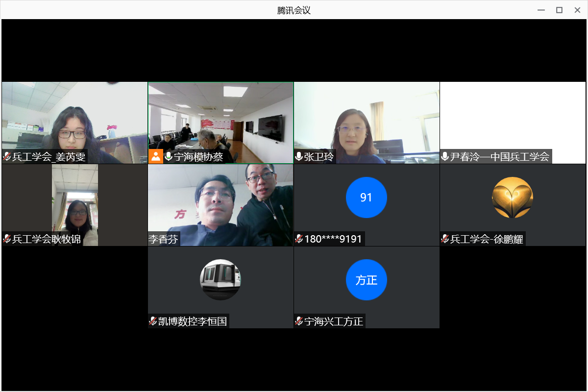Click the mic icon beside 尹春泠—中国兵工学会
This screenshot has width=588, height=392.
445,157
